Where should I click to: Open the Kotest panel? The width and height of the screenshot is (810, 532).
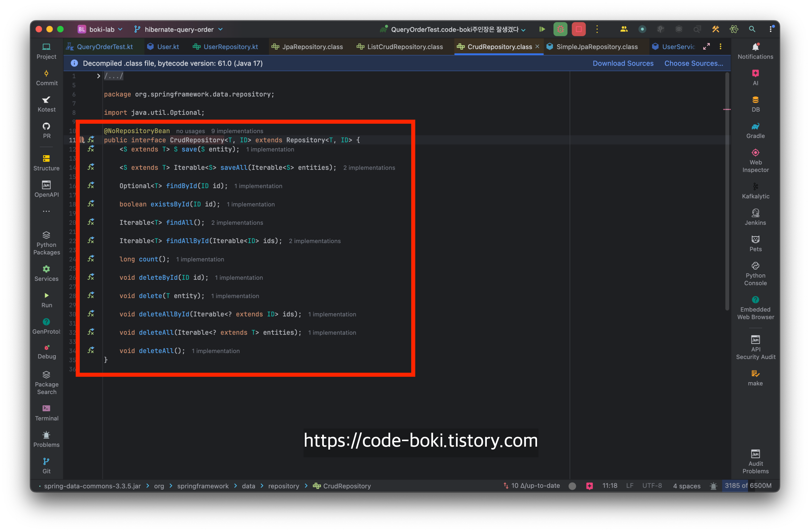47,104
